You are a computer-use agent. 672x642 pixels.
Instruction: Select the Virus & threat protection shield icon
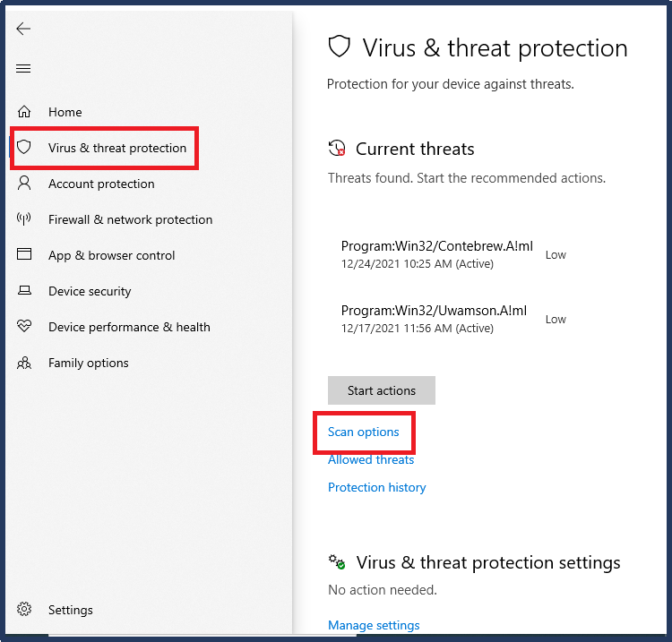(x=24, y=147)
